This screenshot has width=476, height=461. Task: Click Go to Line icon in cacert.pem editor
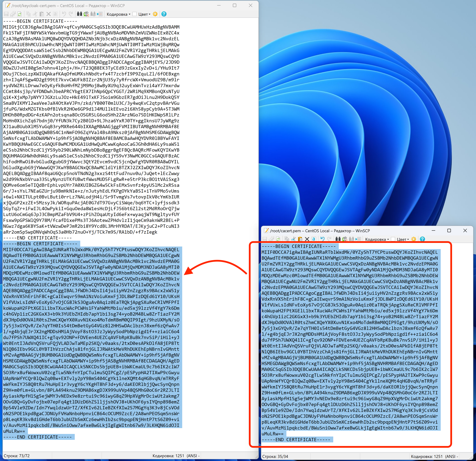tap(358, 239)
